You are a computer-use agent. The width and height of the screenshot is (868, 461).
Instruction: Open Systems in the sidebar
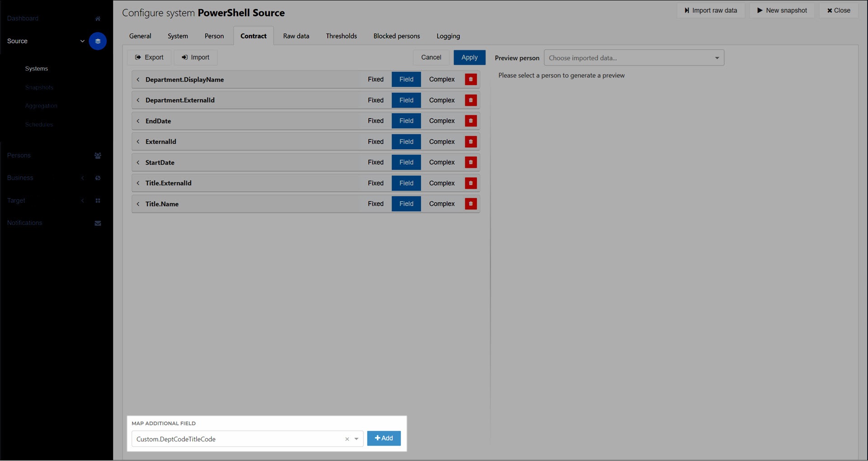[37, 69]
